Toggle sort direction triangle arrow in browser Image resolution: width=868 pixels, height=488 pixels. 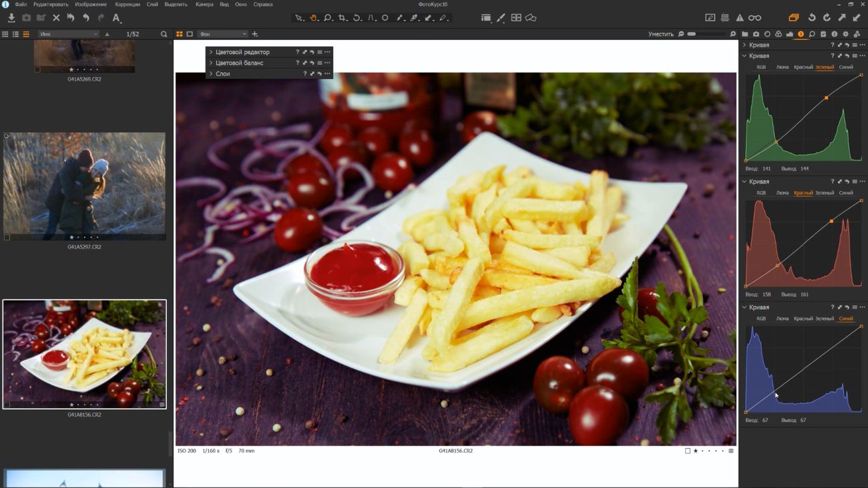(x=107, y=34)
